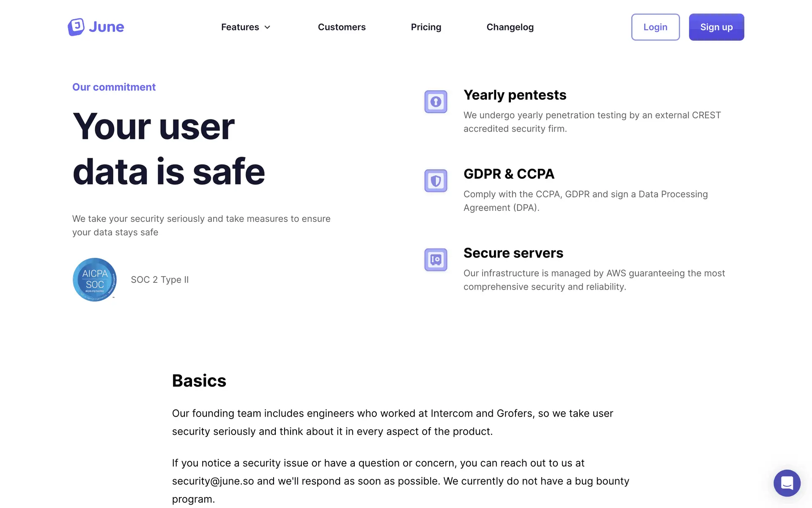This screenshot has width=812, height=508.
Task: Expand the Features dropdown chevron
Action: coord(267,27)
